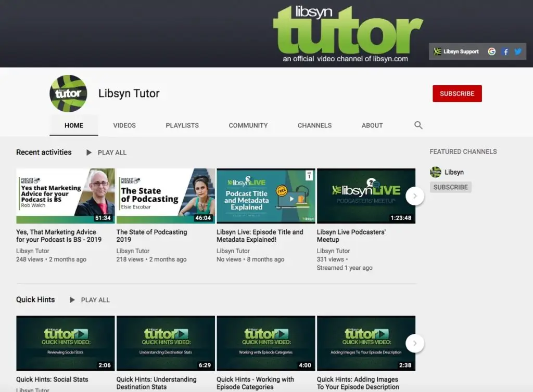The width and height of the screenshot is (533, 392).
Task: Click the channel search magnifier icon
Action: 418,125
